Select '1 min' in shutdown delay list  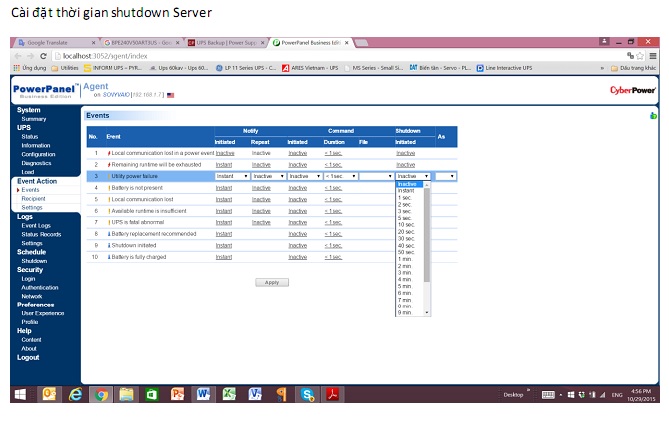(405, 259)
